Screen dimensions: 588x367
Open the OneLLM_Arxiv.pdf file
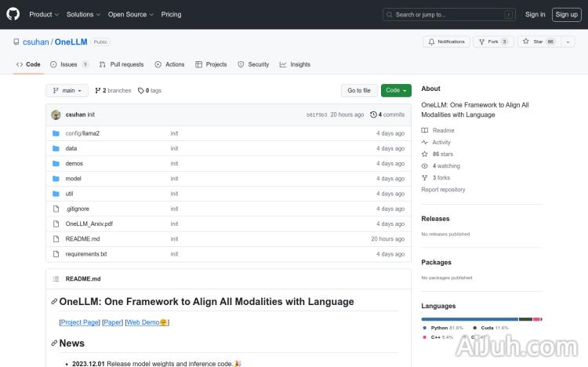pos(89,223)
